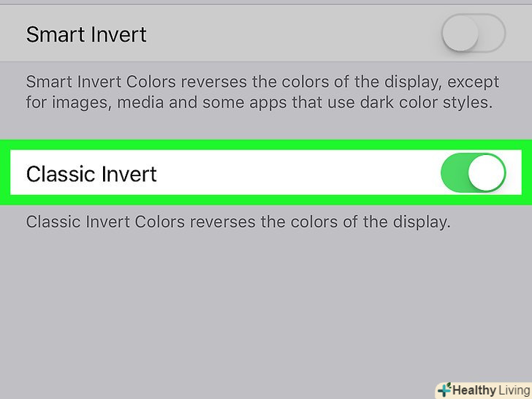
Task: Click the Smart Invert Colors description text
Action: coord(257,92)
